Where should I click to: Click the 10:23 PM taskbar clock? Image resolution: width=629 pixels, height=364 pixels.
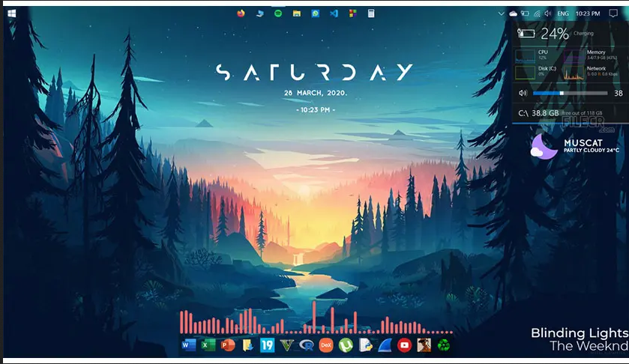589,13
